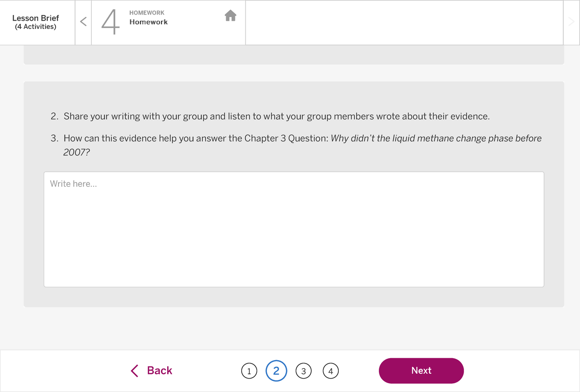Click the left navigation chevron near Lesson Brief
The image size is (580, 392).
[83, 21]
